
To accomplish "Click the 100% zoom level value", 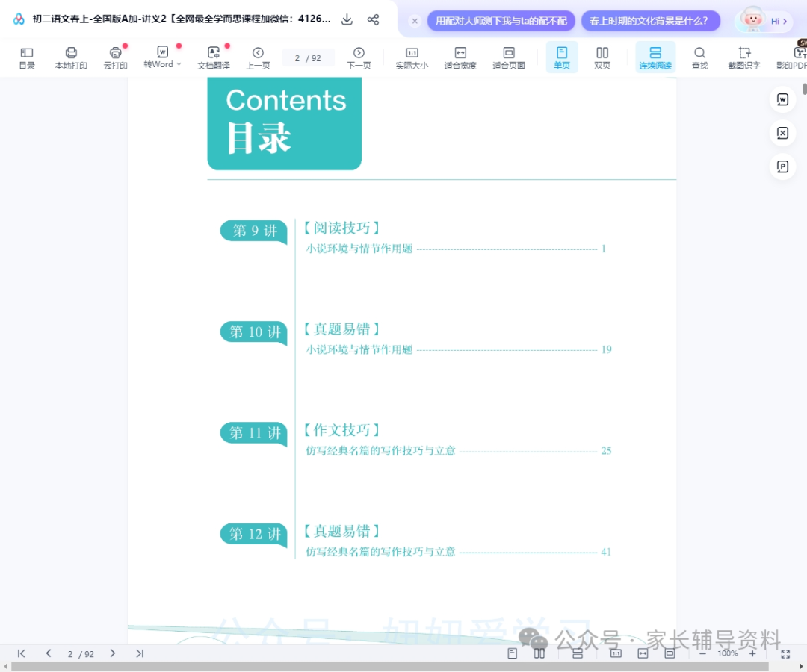I will click(x=727, y=653).
